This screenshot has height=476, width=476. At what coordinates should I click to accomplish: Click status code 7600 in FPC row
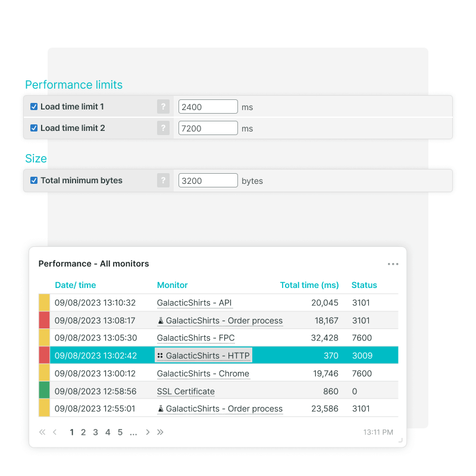point(362,338)
